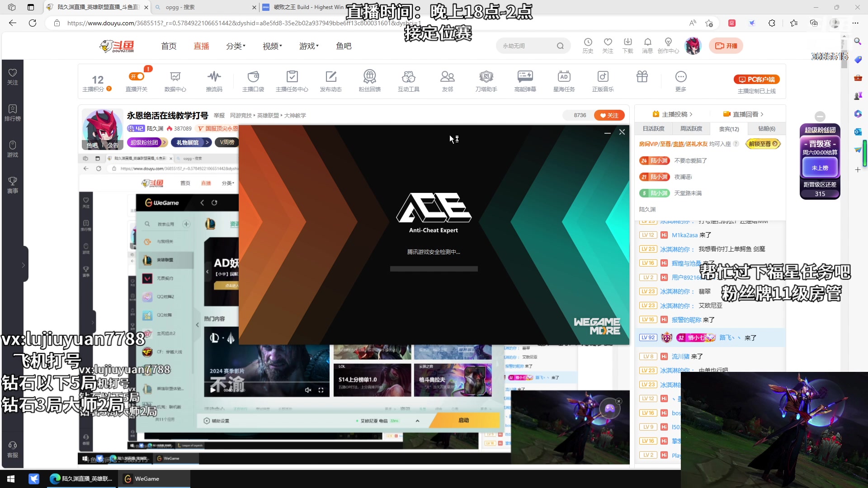Open the 主播任务中心 task center icon

coord(292,81)
